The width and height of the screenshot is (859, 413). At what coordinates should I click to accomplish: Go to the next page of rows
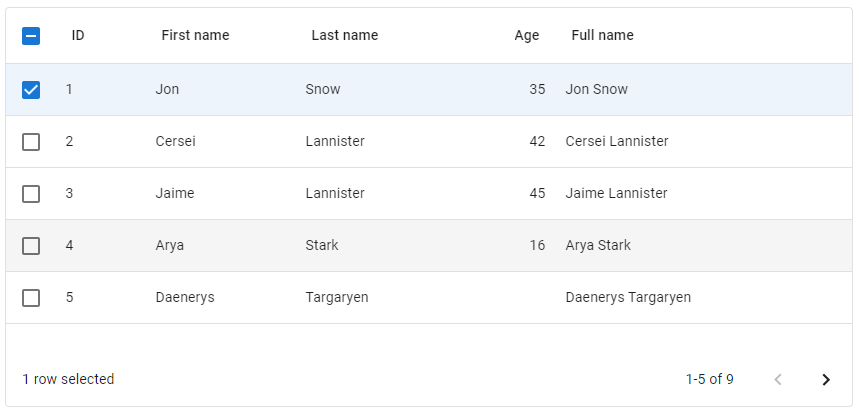pyautogui.click(x=825, y=379)
